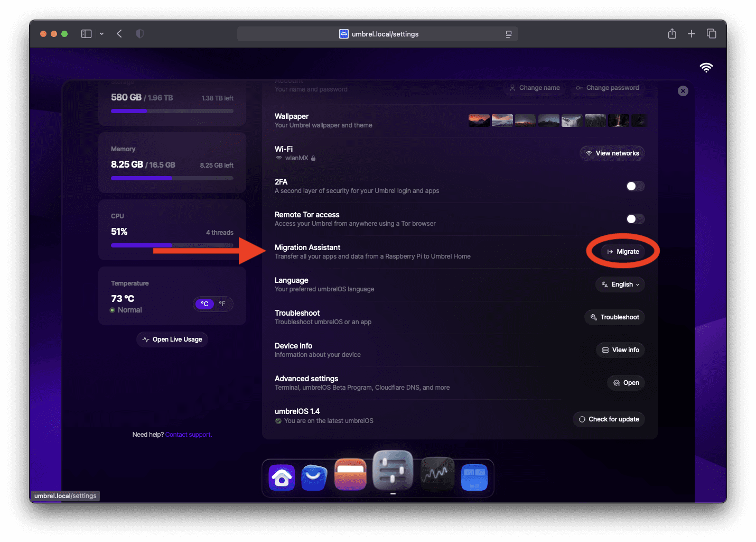Viewport: 756px width, 542px height.
Task: Click the umbrel.local/settings address bar
Action: tap(378, 34)
